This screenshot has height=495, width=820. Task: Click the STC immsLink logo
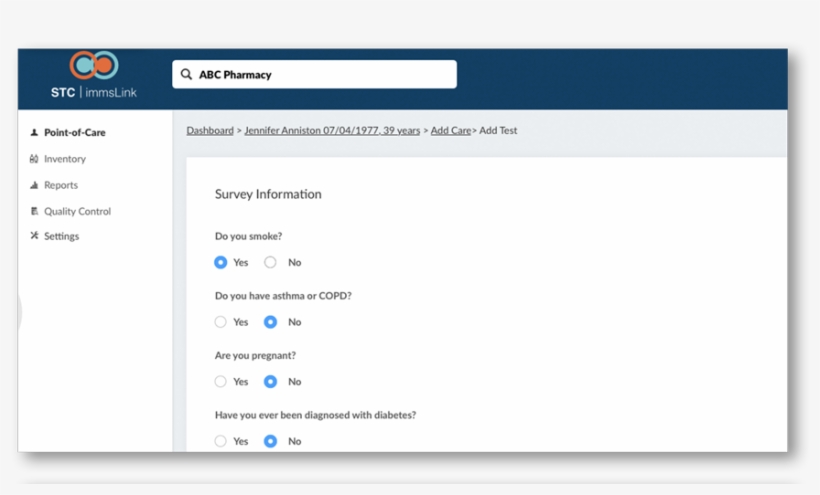[x=94, y=75]
